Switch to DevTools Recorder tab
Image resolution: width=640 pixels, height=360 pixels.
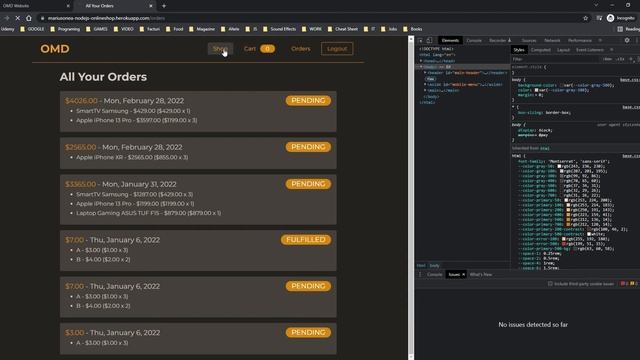point(500,40)
